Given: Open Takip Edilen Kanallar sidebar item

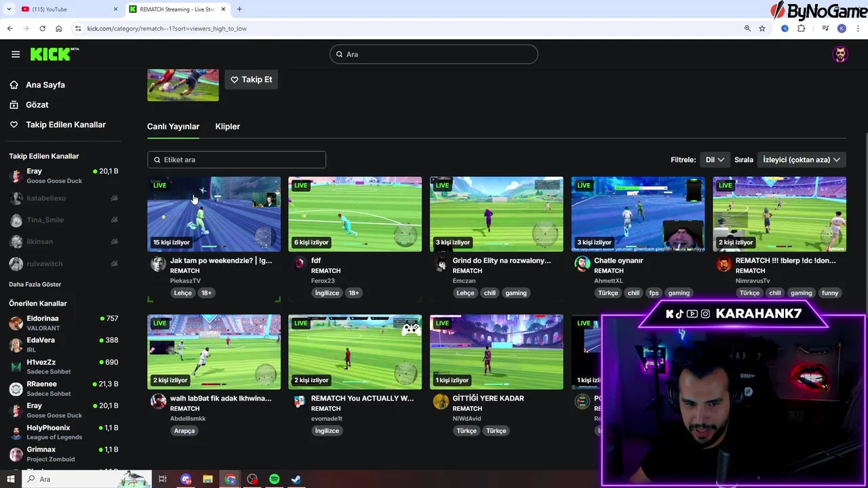Looking at the screenshot, I should [66, 125].
